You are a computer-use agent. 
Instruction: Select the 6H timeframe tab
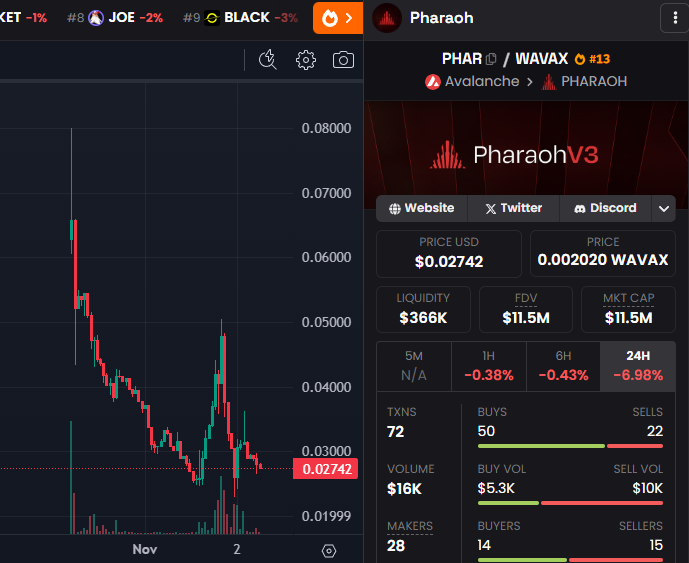click(563, 366)
